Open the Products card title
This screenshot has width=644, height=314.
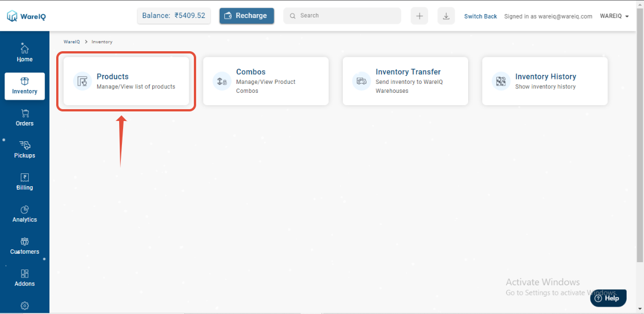112,77
